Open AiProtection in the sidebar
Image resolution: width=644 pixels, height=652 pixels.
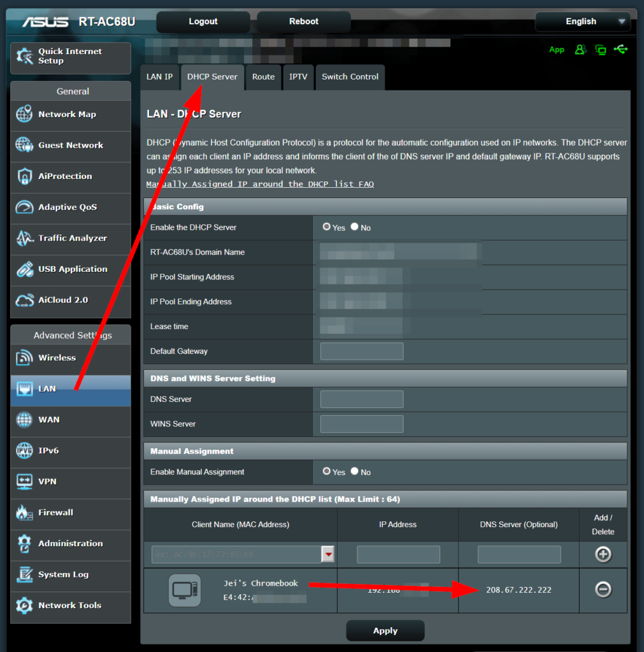71,176
